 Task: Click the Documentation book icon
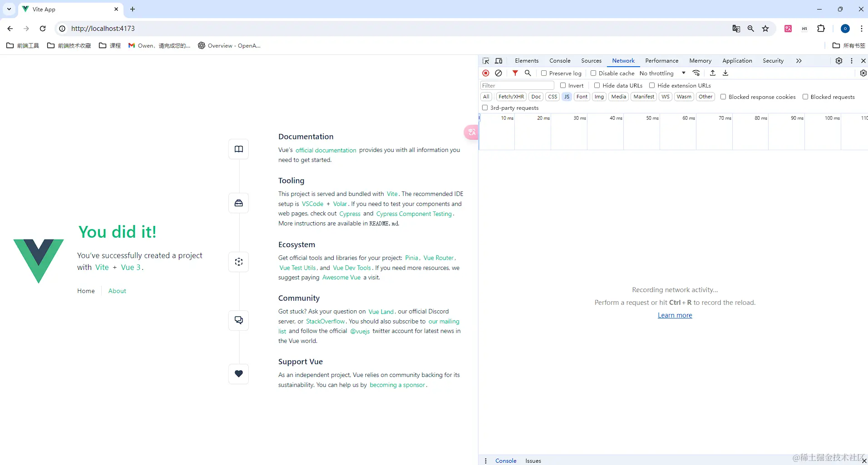pyautogui.click(x=239, y=149)
